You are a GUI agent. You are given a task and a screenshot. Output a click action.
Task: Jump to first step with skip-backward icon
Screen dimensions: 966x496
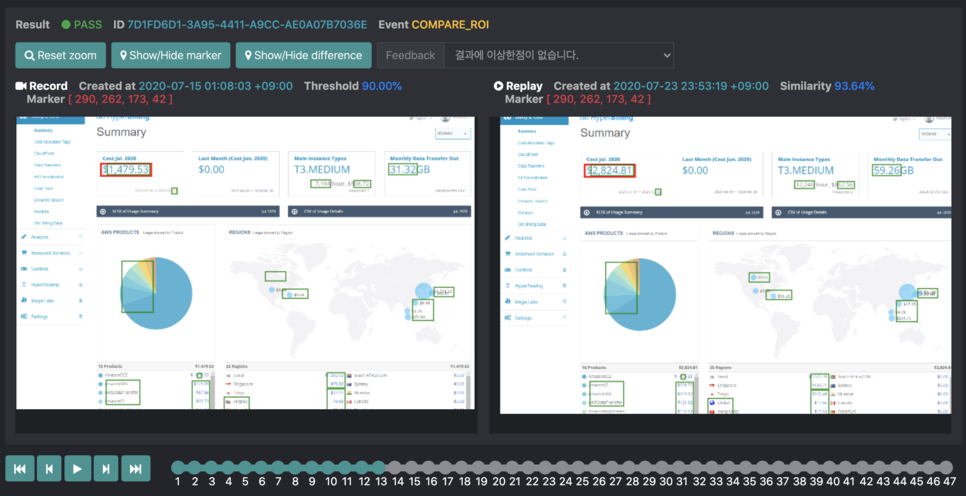[20, 469]
